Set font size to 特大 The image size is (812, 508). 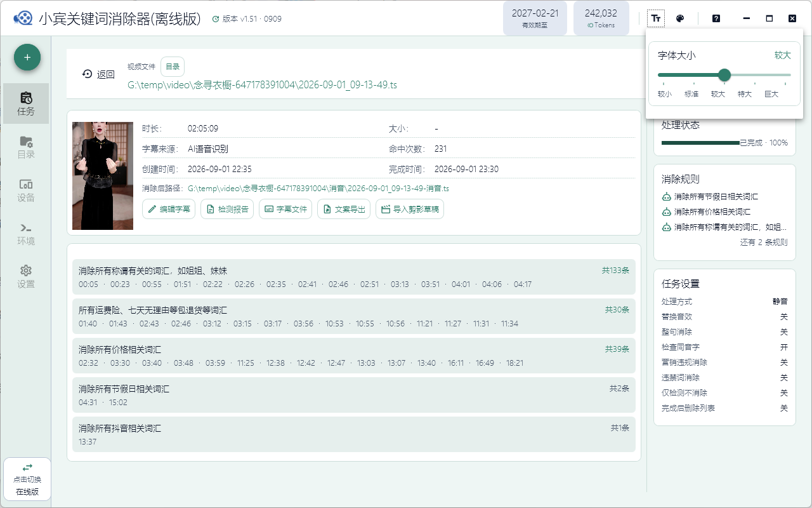click(744, 94)
